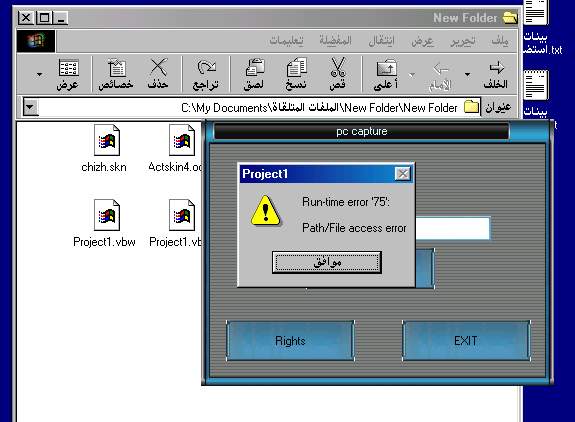Click the Back (الخلف) arrow icon
The image size is (575, 422).
point(497,68)
